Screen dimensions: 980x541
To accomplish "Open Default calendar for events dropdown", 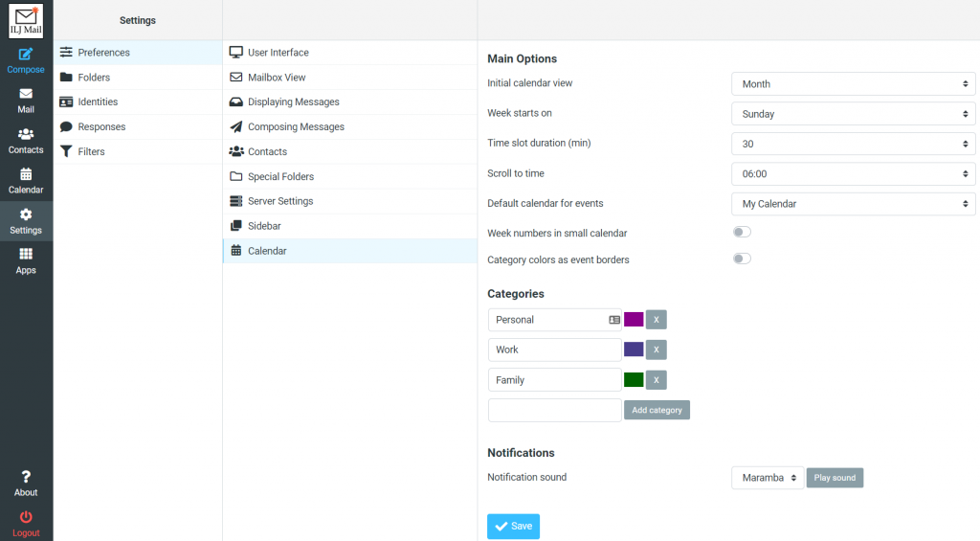I will tap(853, 204).
